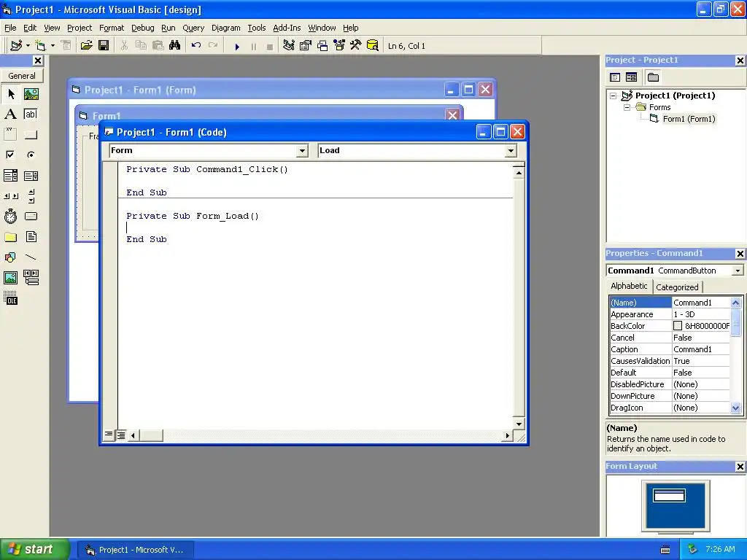
Task: Select the ComboBox tool
Action: point(11,176)
